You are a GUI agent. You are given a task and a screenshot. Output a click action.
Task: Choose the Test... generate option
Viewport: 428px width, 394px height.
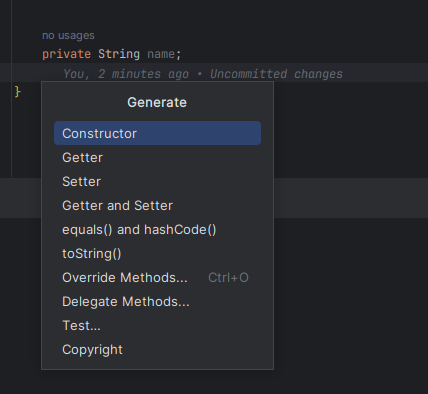(157, 325)
